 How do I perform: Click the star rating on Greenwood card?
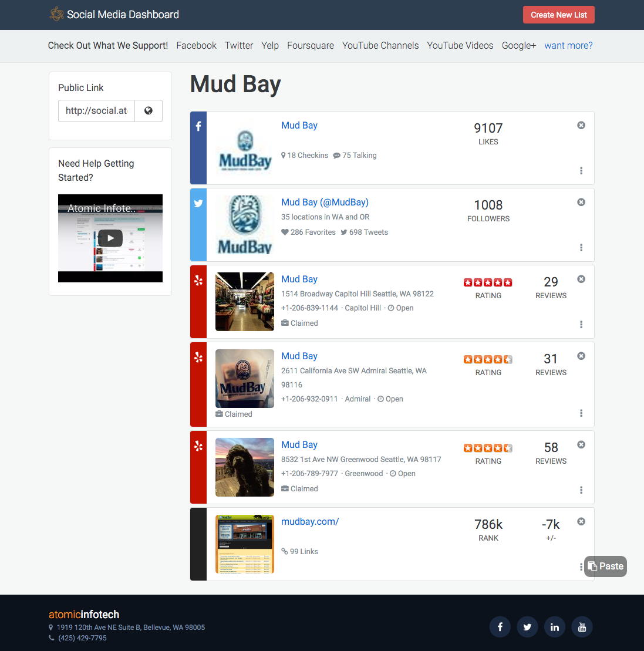[488, 448]
